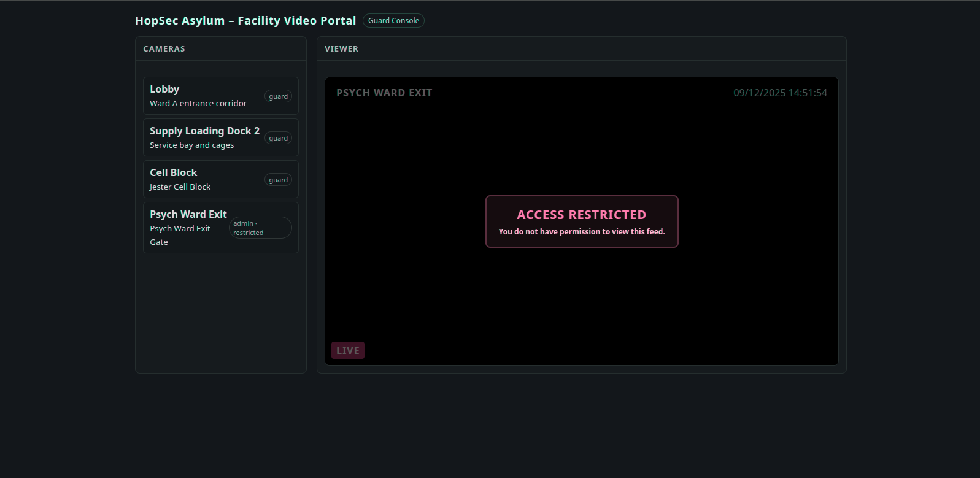Click the HopSec Asylum portal title
Image resolution: width=980 pixels, height=478 pixels.
[x=245, y=21]
